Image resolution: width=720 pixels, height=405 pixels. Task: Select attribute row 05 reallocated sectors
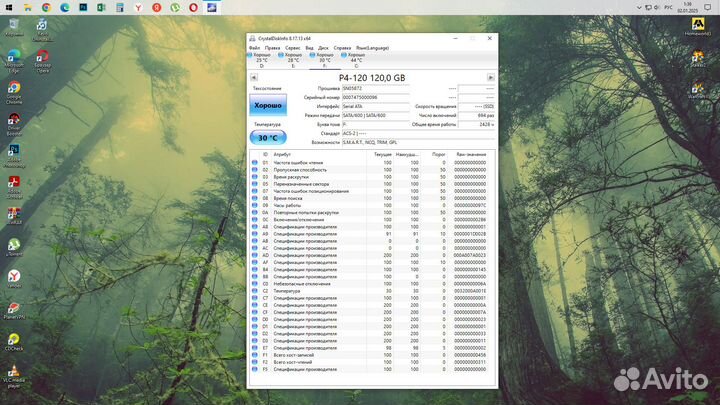pos(372,184)
